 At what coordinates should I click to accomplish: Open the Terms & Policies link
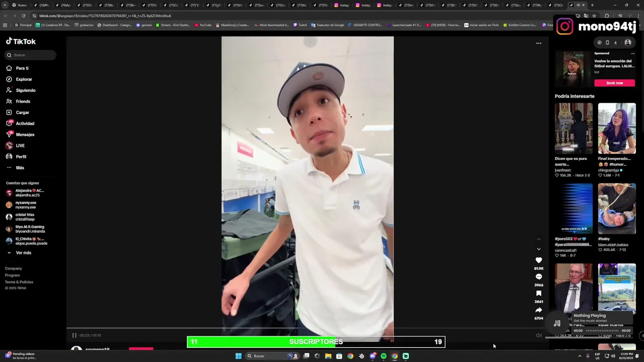19,282
